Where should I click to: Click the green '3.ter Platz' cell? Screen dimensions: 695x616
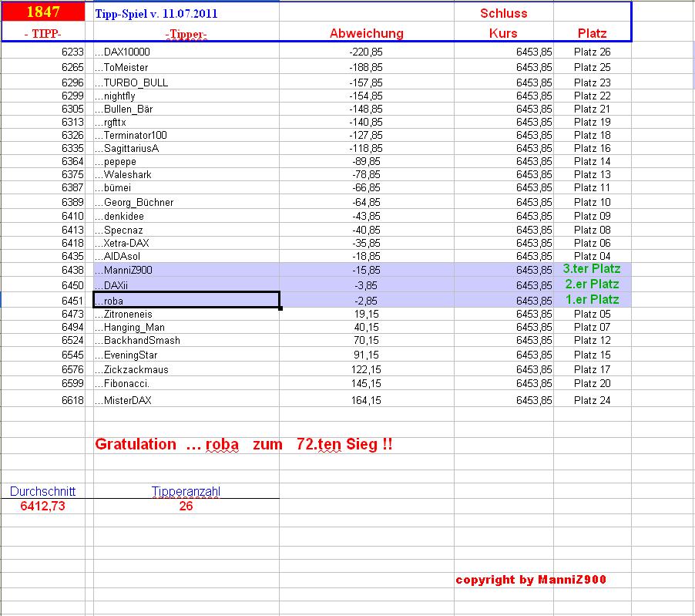(592, 269)
